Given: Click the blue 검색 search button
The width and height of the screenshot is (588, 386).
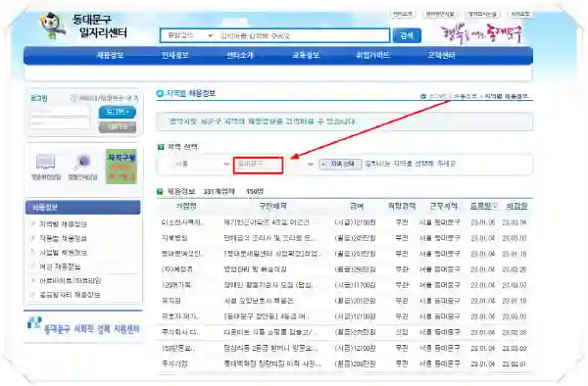Looking at the screenshot, I should [x=407, y=35].
